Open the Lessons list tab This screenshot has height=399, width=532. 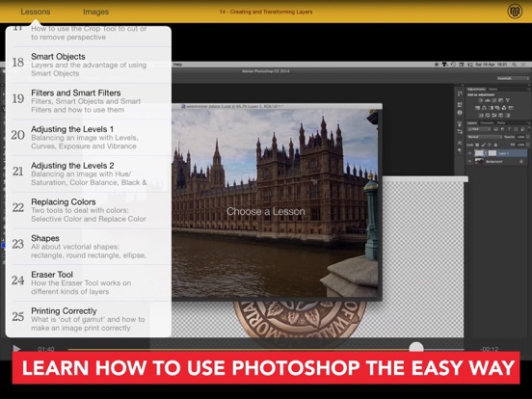(x=36, y=12)
